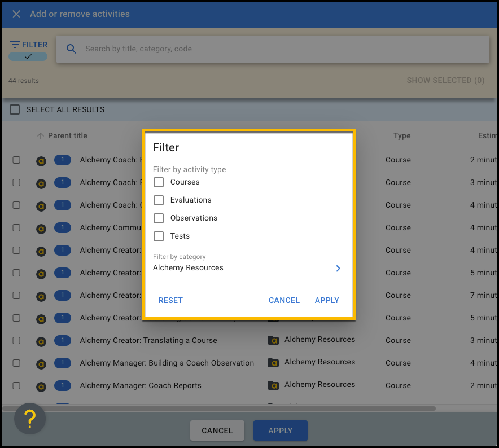Click folder icon in Building a Coach Observation row
This screenshot has height=448, width=499.
[273, 363]
